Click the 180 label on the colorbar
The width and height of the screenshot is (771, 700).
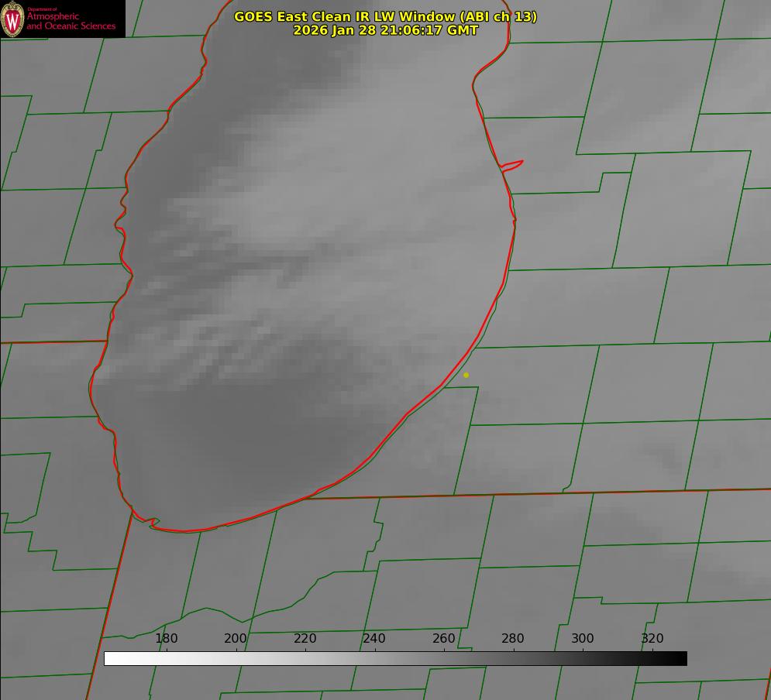click(x=167, y=639)
